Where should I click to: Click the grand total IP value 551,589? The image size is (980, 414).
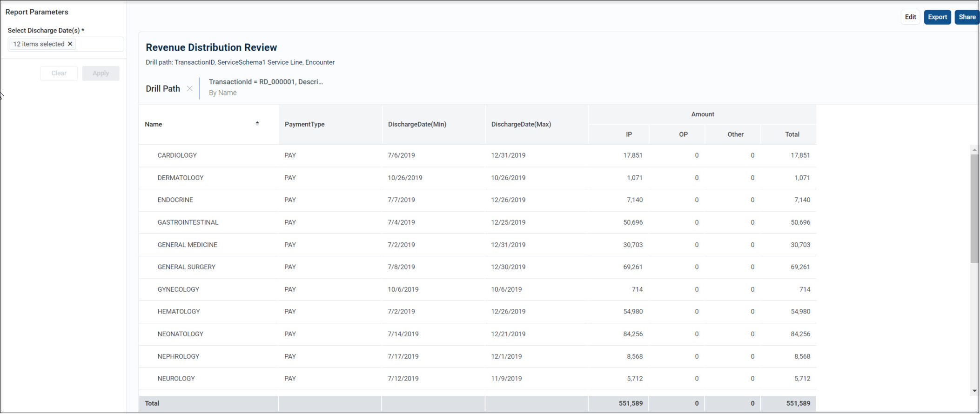[x=631, y=403]
